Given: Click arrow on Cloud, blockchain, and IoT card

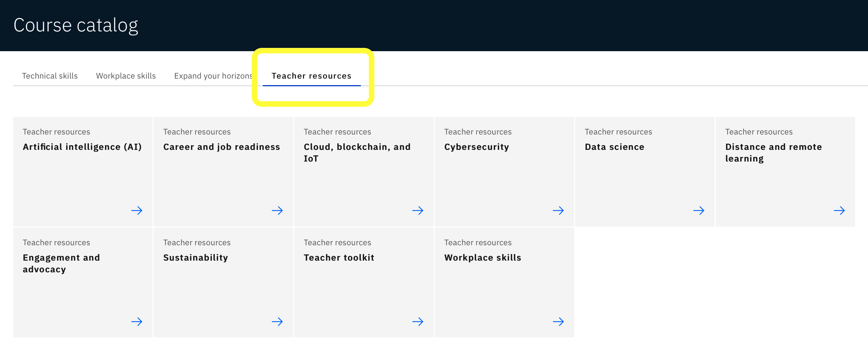Looking at the screenshot, I should pos(418,211).
